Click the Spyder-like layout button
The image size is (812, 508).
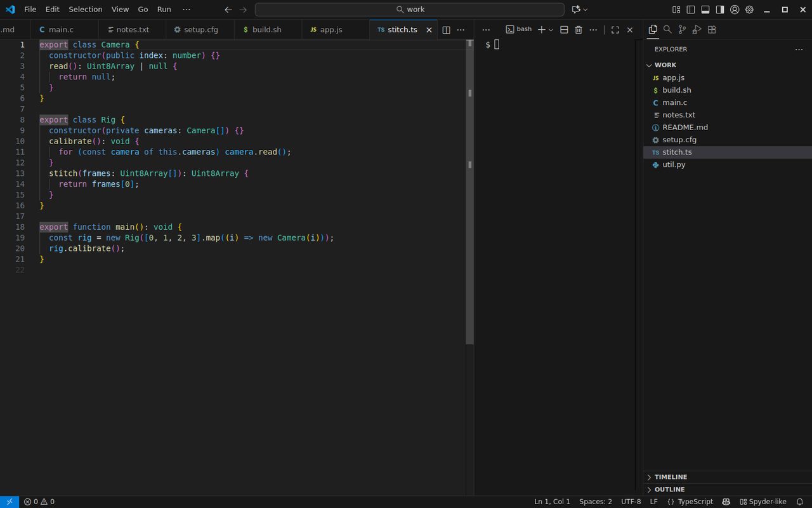[x=763, y=502]
